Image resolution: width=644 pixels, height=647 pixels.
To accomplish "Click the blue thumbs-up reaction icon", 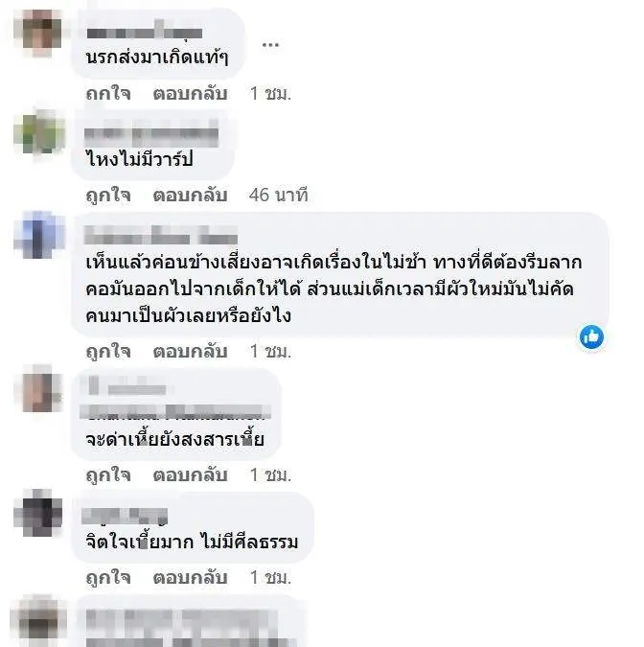I will click(591, 337).
